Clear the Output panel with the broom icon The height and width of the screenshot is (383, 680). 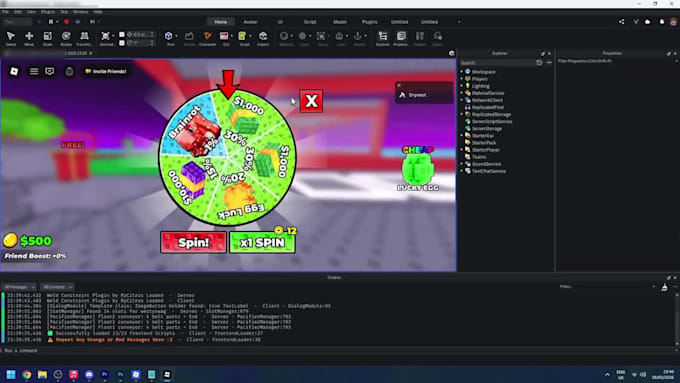[x=664, y=287]
